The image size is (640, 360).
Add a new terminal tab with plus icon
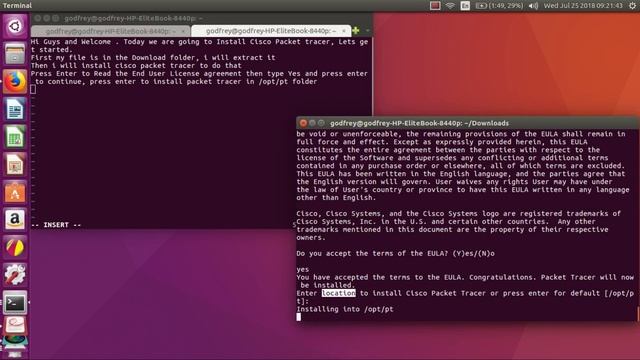(356, 31)
